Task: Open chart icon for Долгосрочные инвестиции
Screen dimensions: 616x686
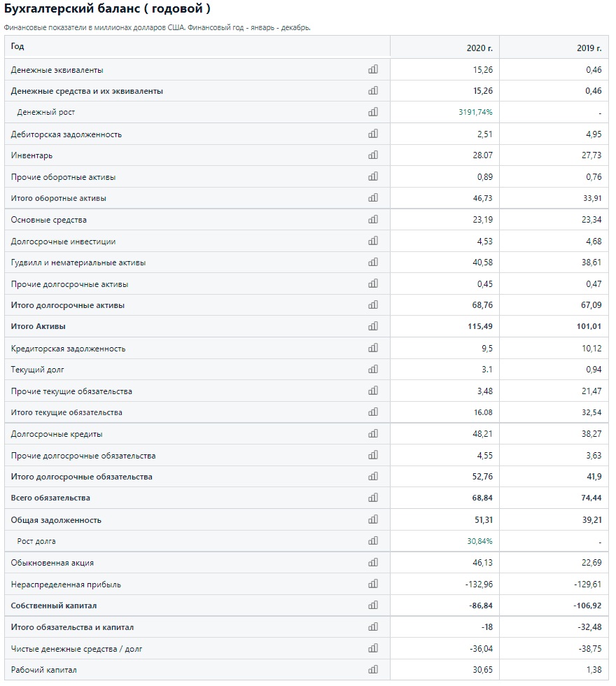Action: coord(372,241)
